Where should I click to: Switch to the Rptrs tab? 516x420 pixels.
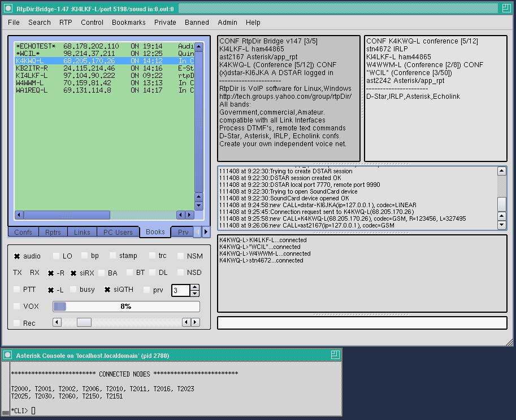click(53, 232)
